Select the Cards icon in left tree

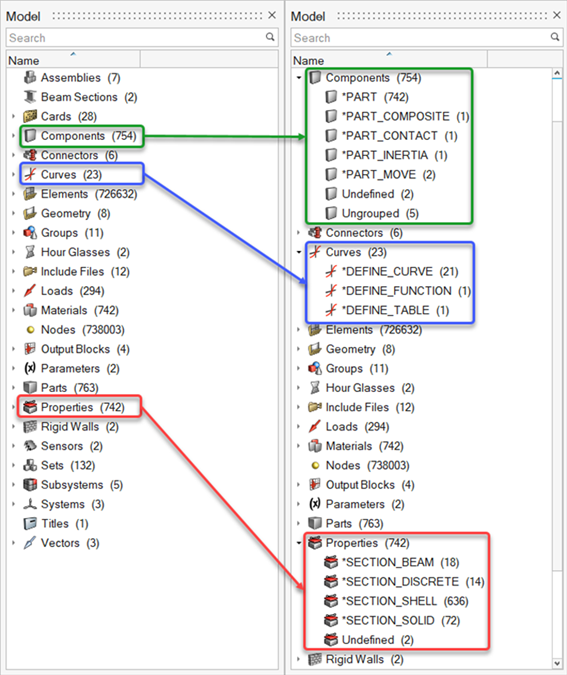point(30,116)
